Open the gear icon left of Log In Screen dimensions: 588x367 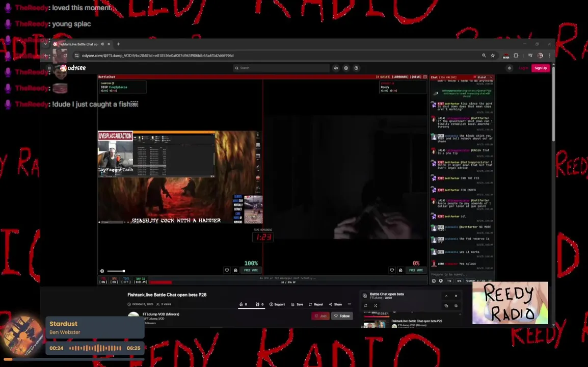point(509,68)
